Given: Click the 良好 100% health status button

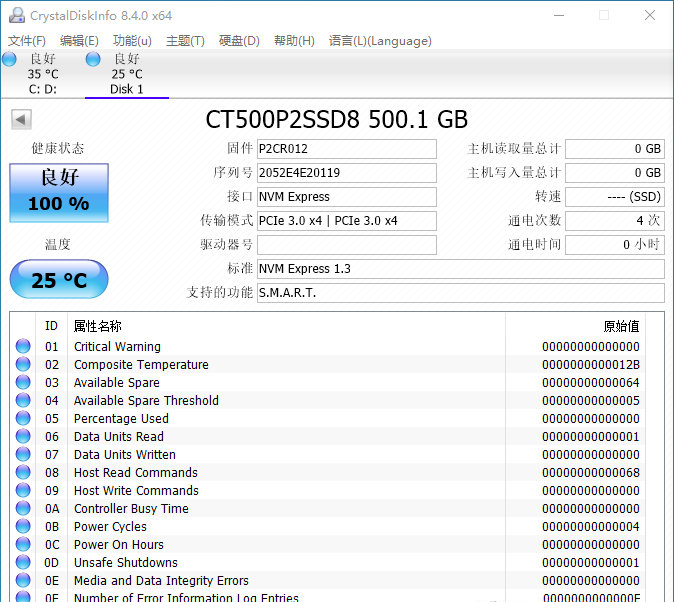Looking at the screenshot, I should coord(59,192).
